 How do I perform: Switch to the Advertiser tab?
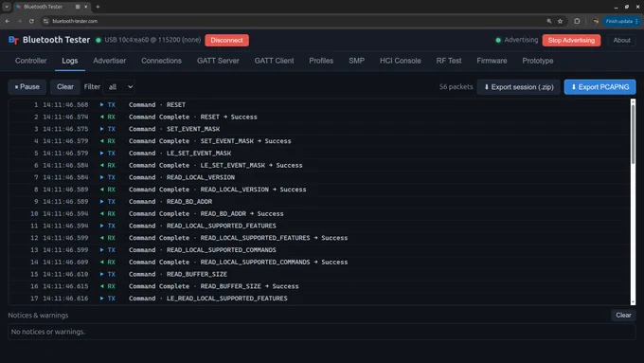coord(109,61)
